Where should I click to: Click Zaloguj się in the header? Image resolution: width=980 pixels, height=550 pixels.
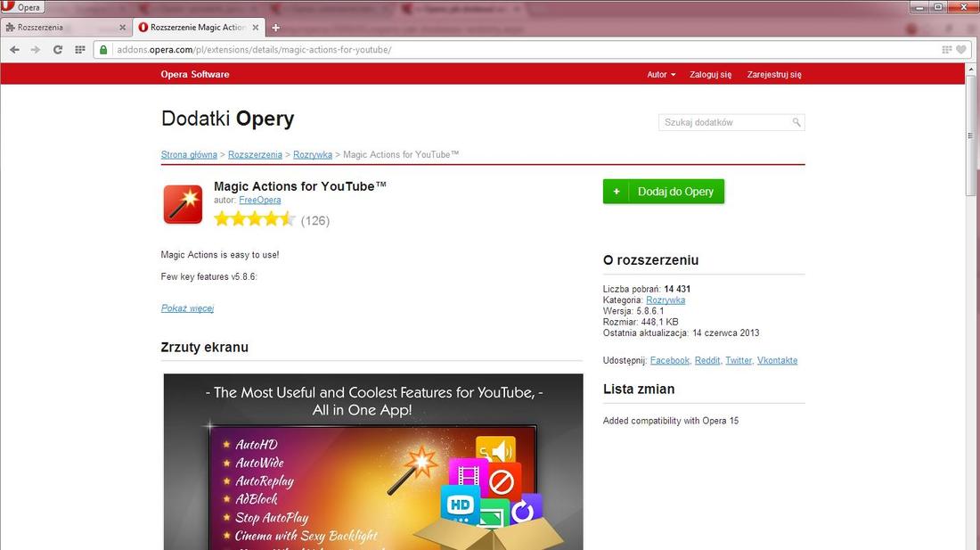711,74
